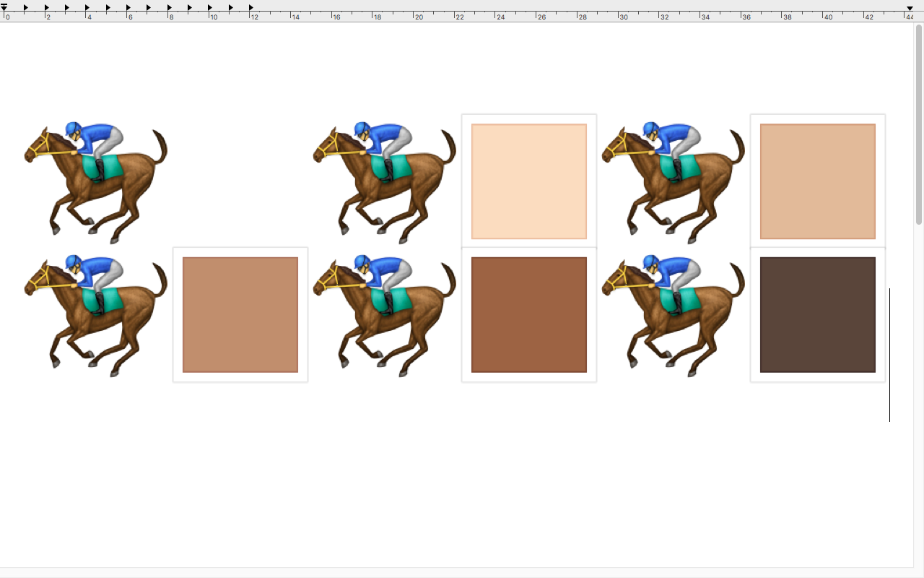Click the top-row horse racing emoji without a swatch
This screenshot has width=924, height=578.
(96, 182)
